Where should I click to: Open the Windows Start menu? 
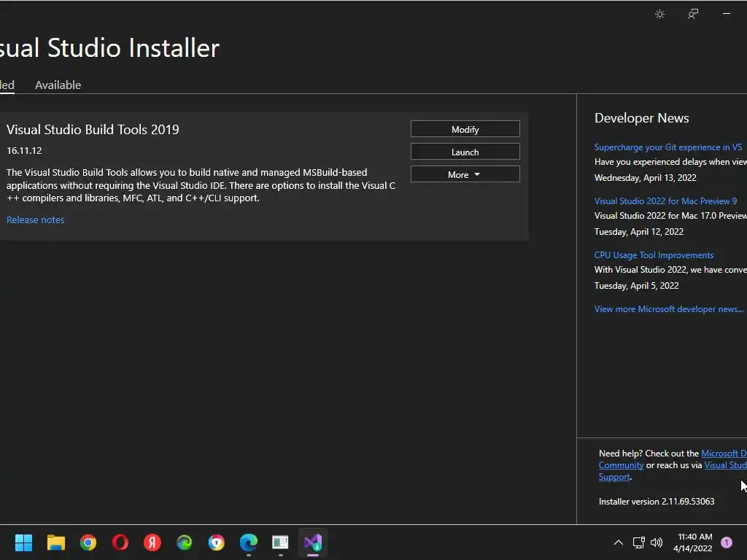pos(23,542)
